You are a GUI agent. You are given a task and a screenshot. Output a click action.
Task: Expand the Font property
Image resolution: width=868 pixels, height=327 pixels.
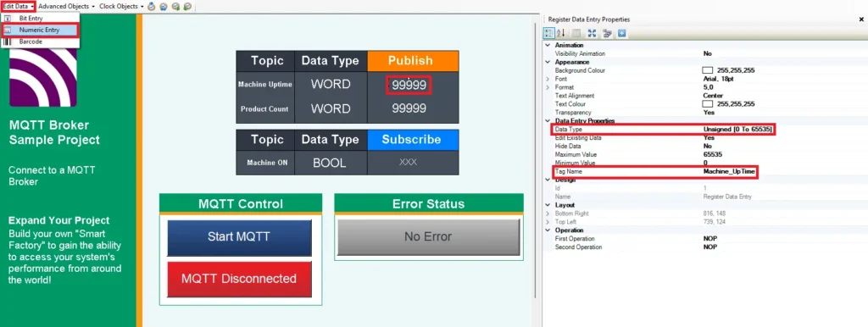point(548,79)
